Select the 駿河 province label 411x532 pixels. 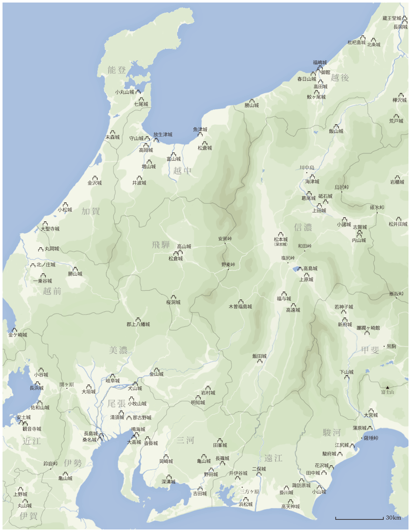point(332,433)
